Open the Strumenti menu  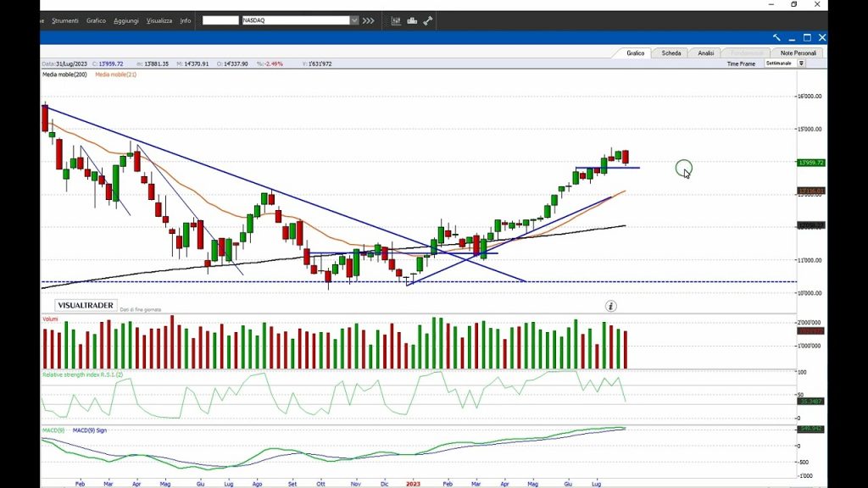tap(65, 20)
